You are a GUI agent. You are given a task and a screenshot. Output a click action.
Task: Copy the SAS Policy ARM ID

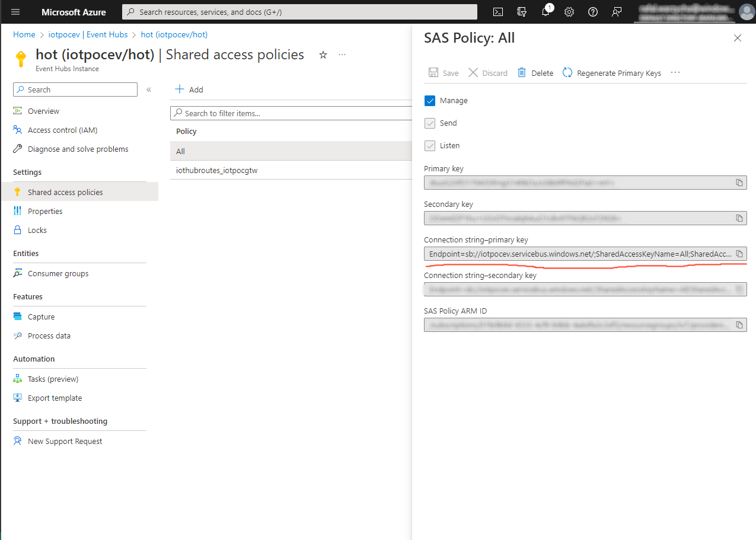click(x=739, y=325)
